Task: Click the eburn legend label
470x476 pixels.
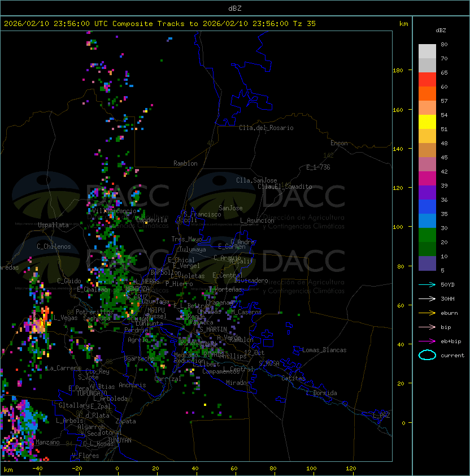Action: pyautogui.click(x=449, y=313)
